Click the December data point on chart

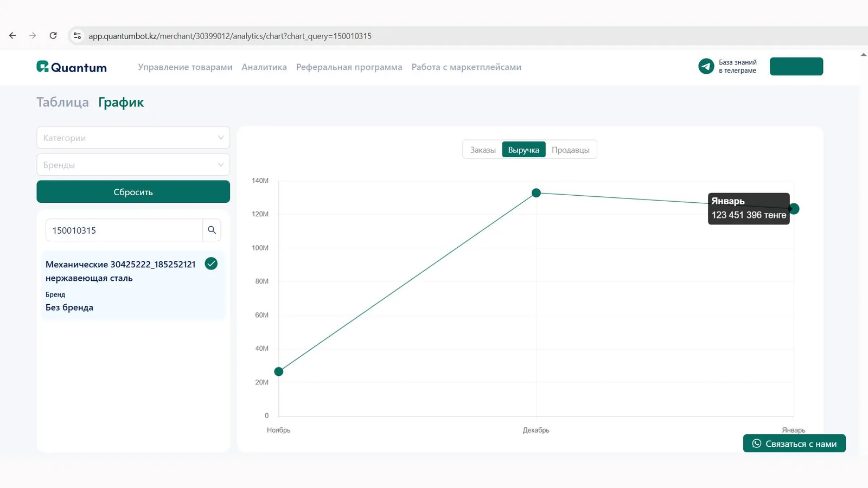pos(536,193)
